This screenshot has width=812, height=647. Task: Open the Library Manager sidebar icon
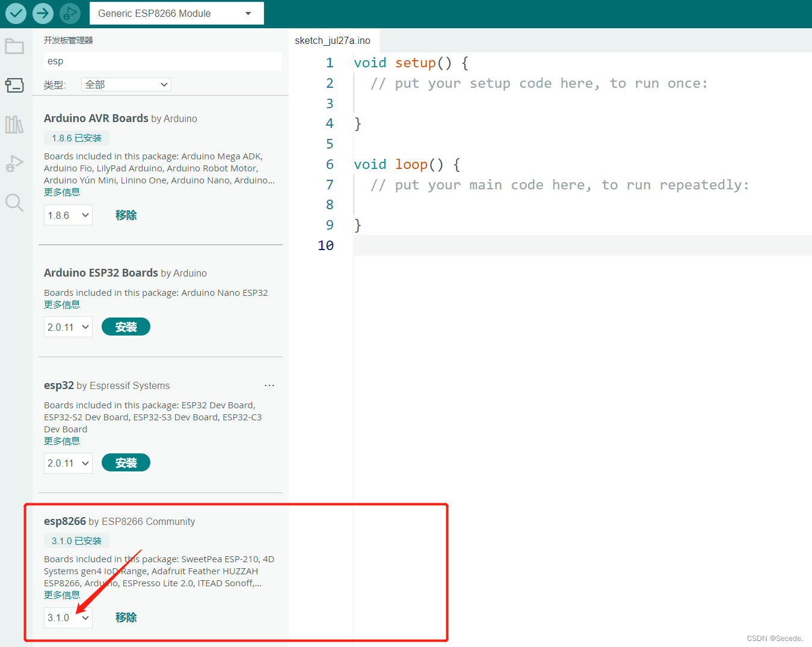[14, 124]
